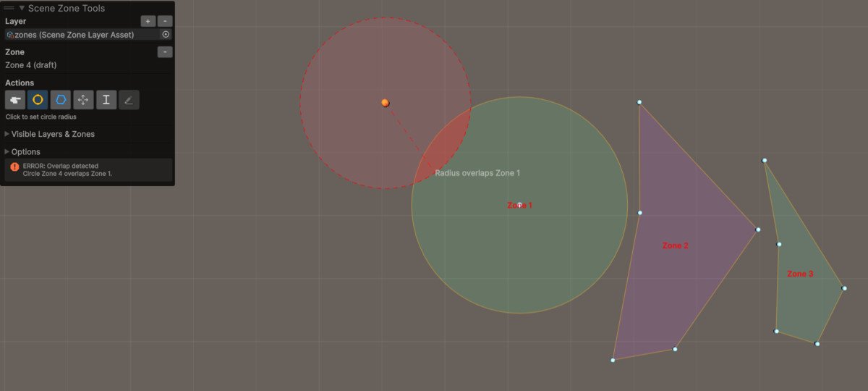Click the Zone 3 label
Screen dimensions: 868x391
point(800,274)
